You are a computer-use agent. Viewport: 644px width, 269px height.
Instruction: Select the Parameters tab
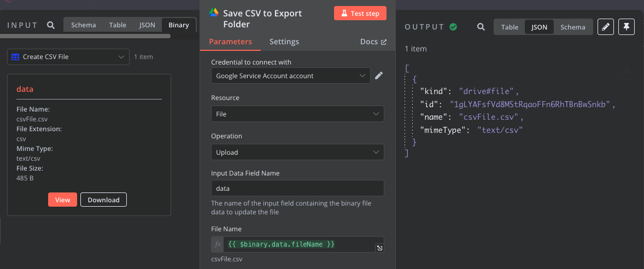coord(230,42)
